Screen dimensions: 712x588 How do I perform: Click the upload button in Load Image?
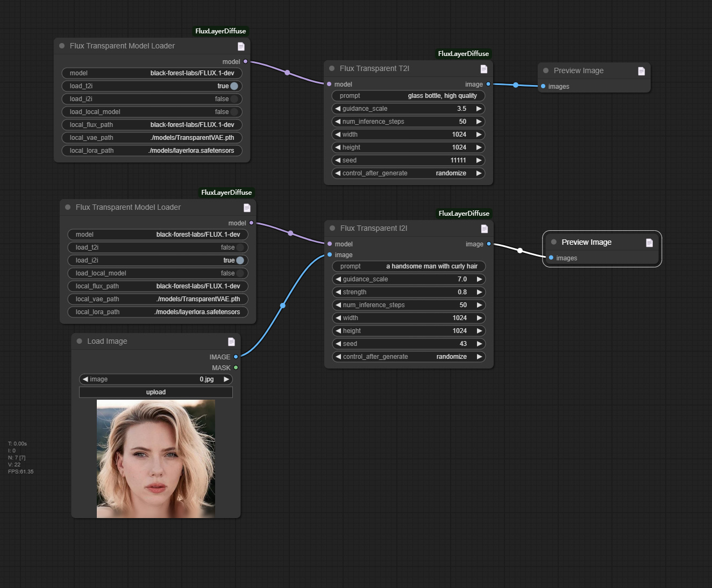point(155,392)
